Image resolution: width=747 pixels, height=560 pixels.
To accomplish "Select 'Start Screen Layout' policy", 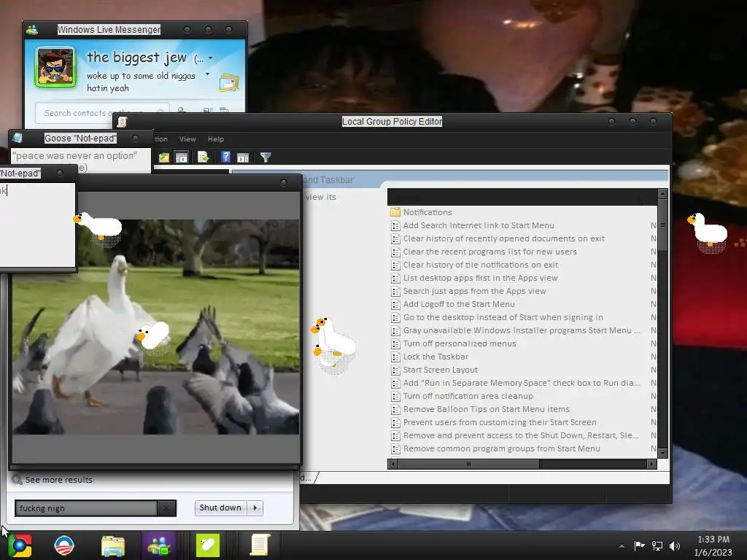I will (440, 370).
